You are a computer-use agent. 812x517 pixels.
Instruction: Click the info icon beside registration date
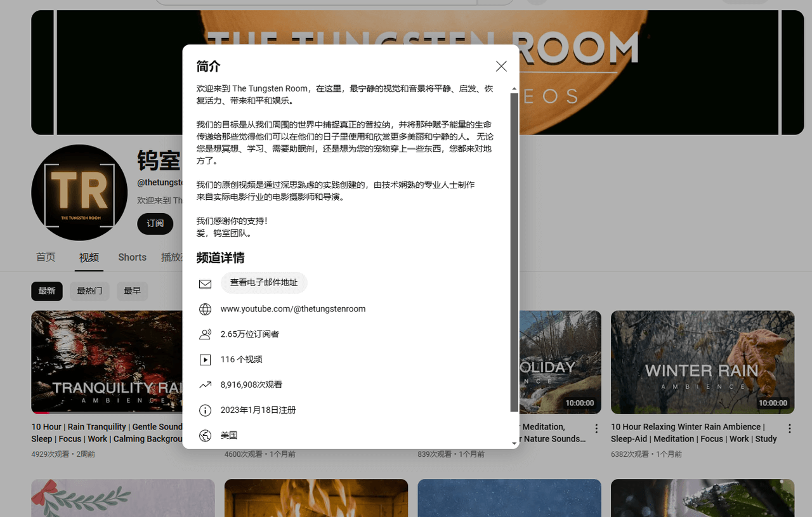[x=205, y=410]
